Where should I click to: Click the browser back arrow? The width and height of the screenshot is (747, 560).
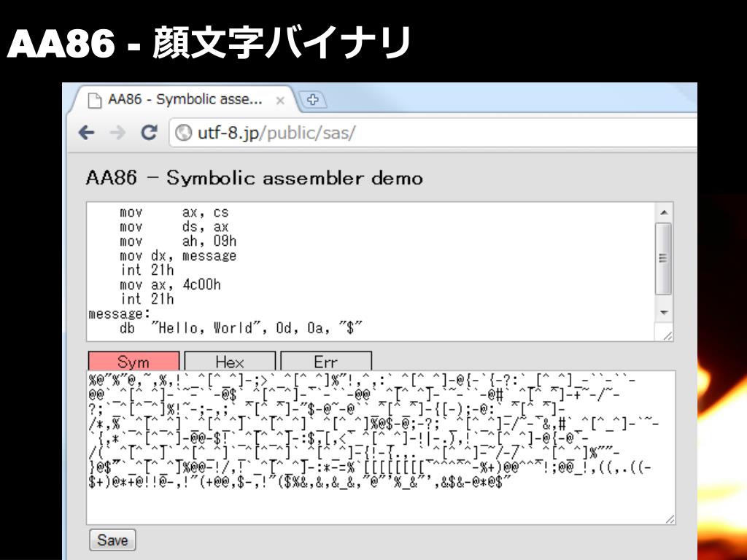tap(87, 133)
